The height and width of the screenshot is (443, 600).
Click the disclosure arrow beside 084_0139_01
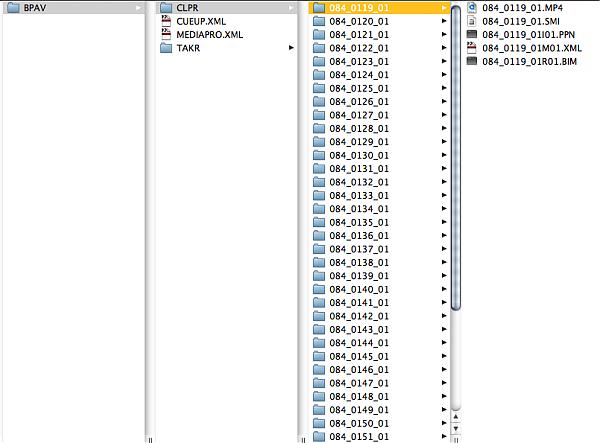pos(444,275)
